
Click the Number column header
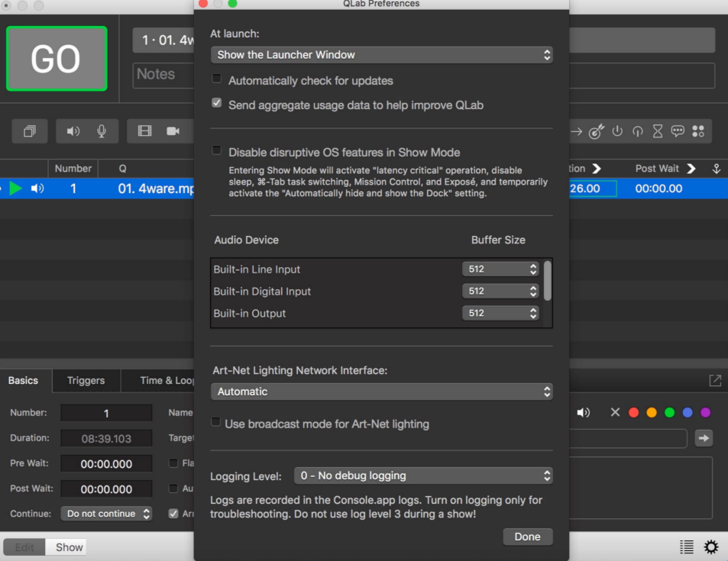73,169
